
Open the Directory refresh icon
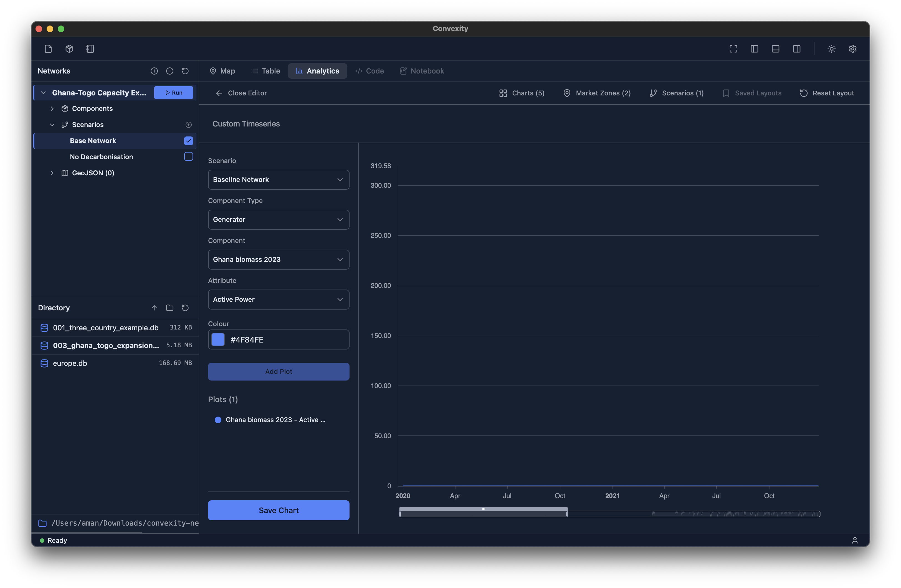pyautogui.click(x=185, y=308)
